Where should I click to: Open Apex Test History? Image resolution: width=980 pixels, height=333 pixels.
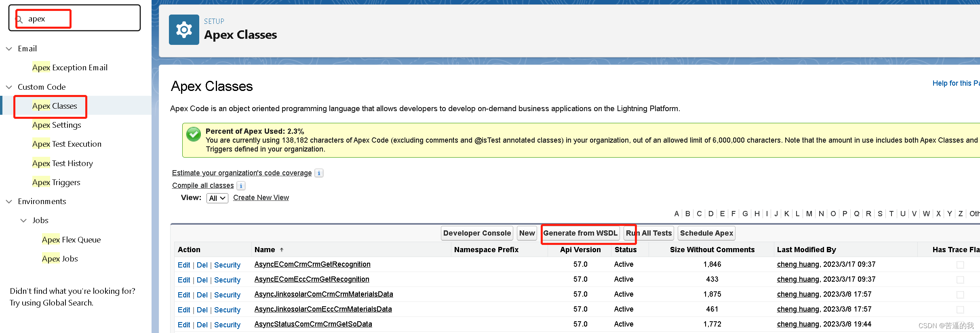tap(63, 163)
